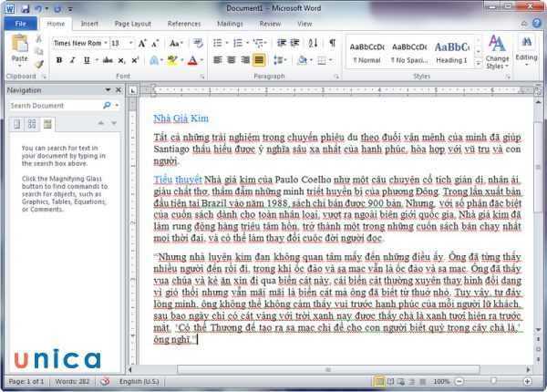Click the zoom slider handle
The image size is (547, 392).
[493, 381]
